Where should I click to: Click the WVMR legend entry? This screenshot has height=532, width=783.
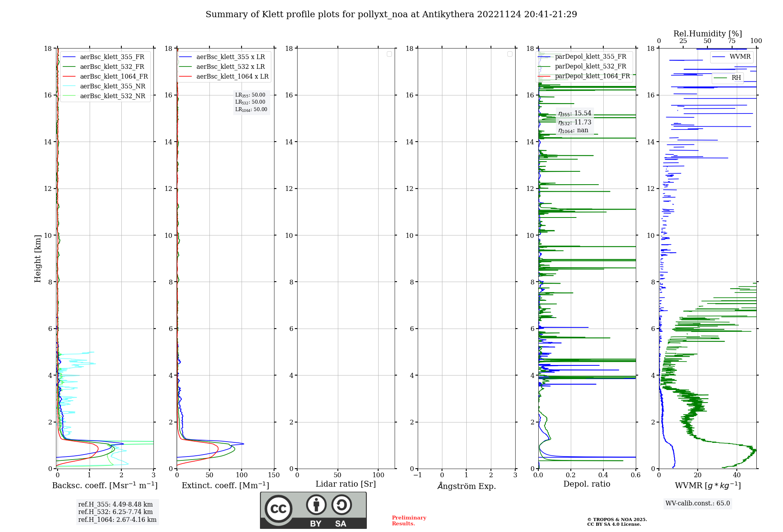[x=731, y=57]
